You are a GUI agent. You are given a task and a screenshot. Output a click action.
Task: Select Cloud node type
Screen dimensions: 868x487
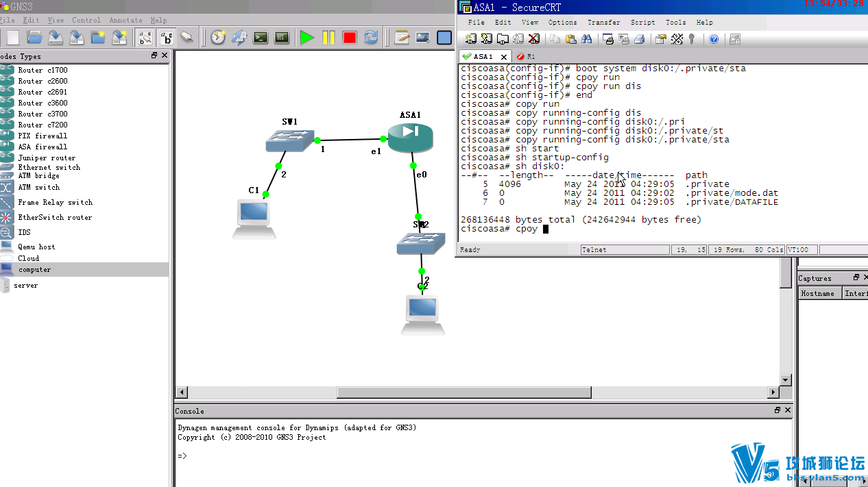(x=28, y=258)
